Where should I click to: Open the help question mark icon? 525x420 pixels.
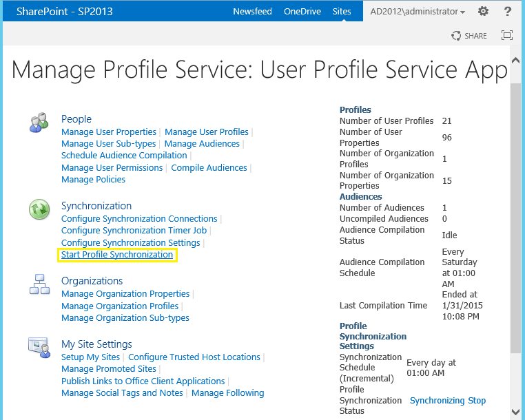tap(508, 12)
